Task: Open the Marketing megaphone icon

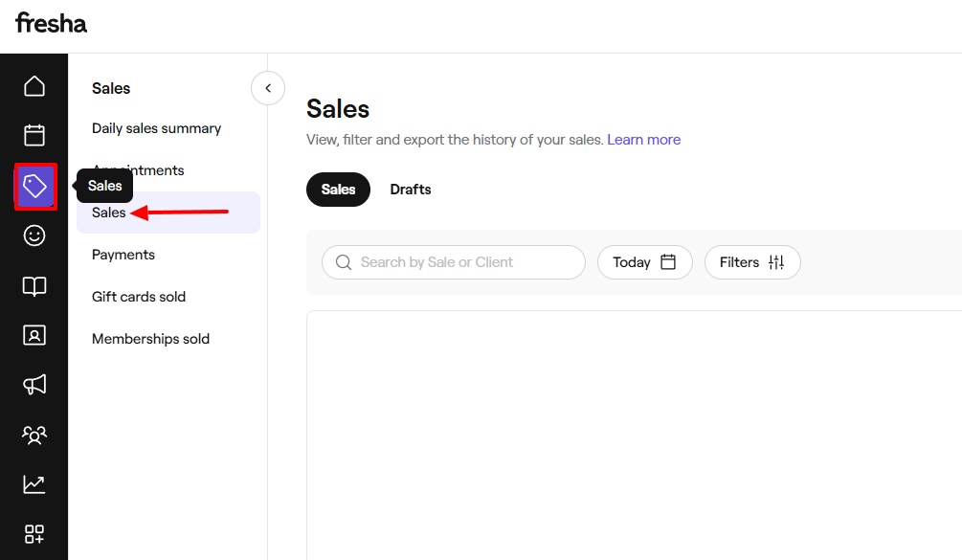Action: click(x=34, y=385)
